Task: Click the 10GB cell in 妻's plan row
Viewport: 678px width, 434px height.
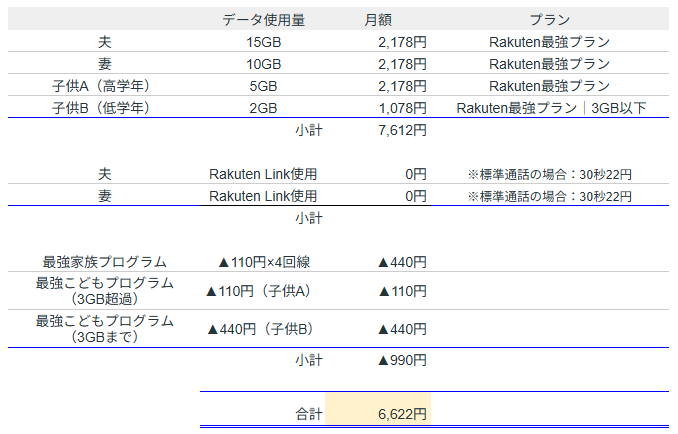Action: tap(264, 64)
